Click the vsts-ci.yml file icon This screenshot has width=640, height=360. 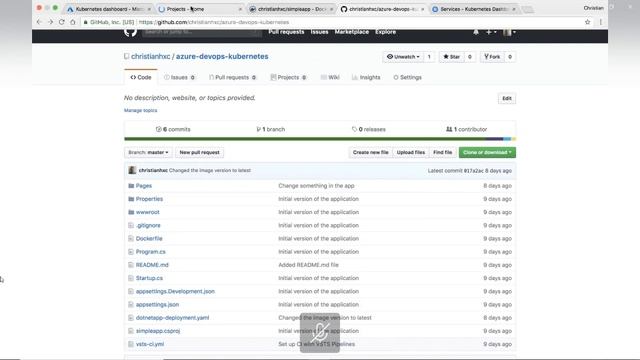(x=131, y=344)
